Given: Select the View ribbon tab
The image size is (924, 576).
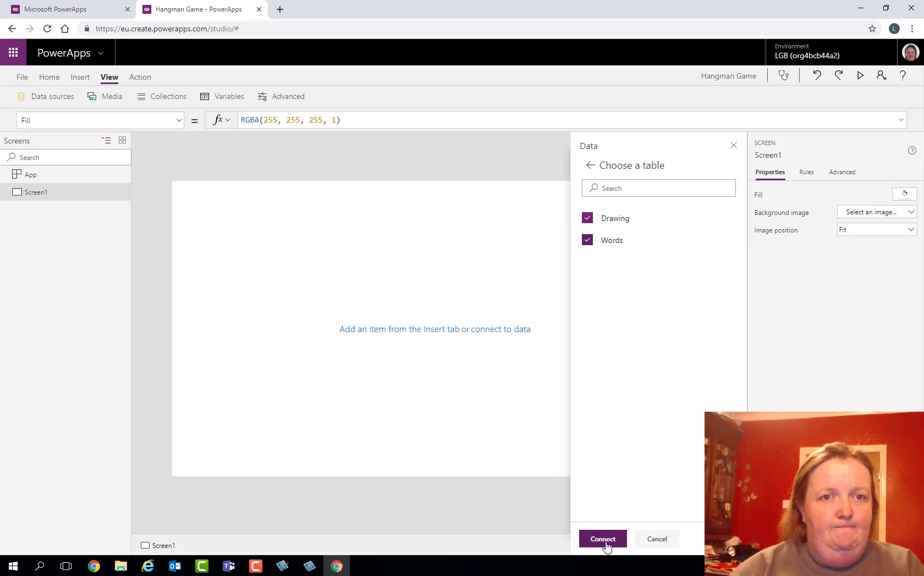Looking at the screenshot, I should pyautogui.click(x=109, y=77).
